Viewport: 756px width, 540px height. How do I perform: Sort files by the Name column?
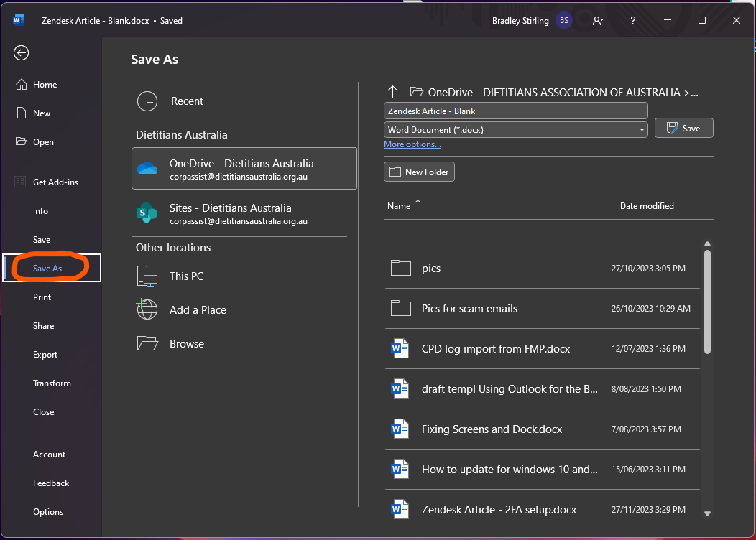pyautogui.click(x=402, y=205)
